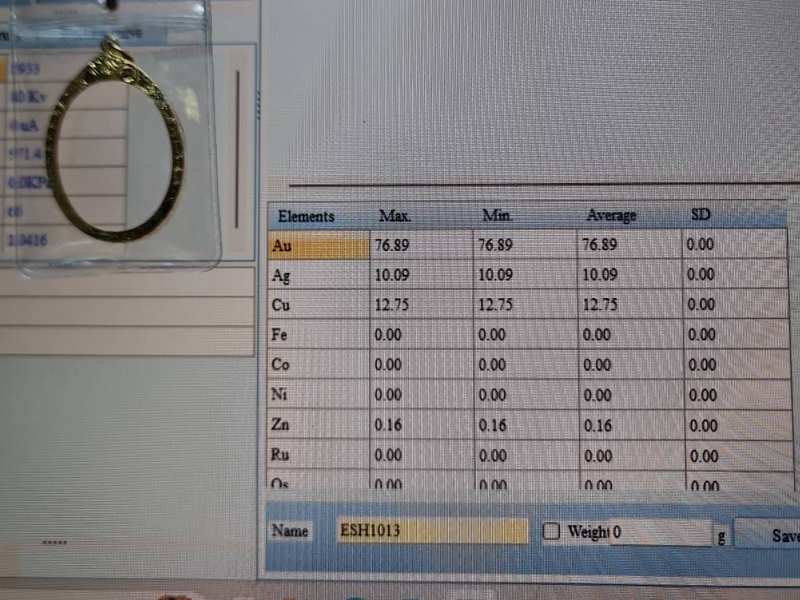The width and height of the screenshot is (800, 600).
Task: Click the Max. column header
Action: (x=395, y=216)
